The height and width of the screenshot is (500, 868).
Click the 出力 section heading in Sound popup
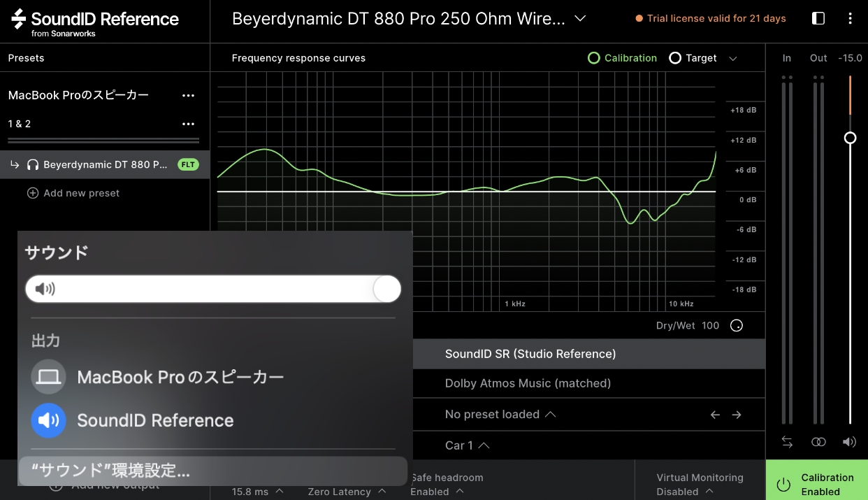pyautogui.click(x=45, y=341)
